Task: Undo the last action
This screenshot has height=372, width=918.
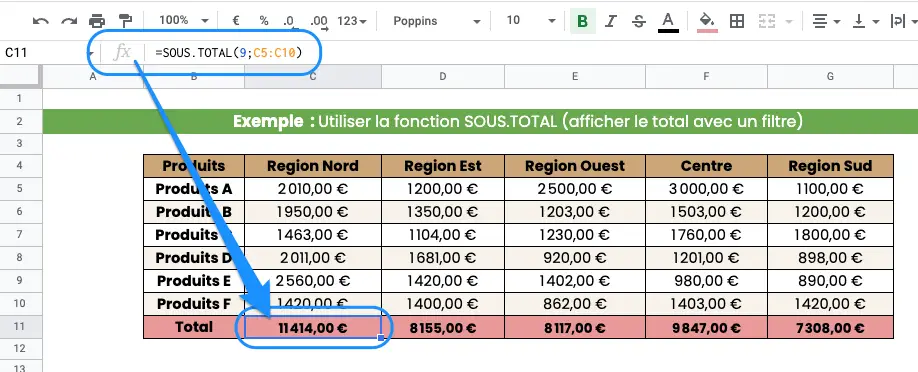Action: tap(40, 21)
